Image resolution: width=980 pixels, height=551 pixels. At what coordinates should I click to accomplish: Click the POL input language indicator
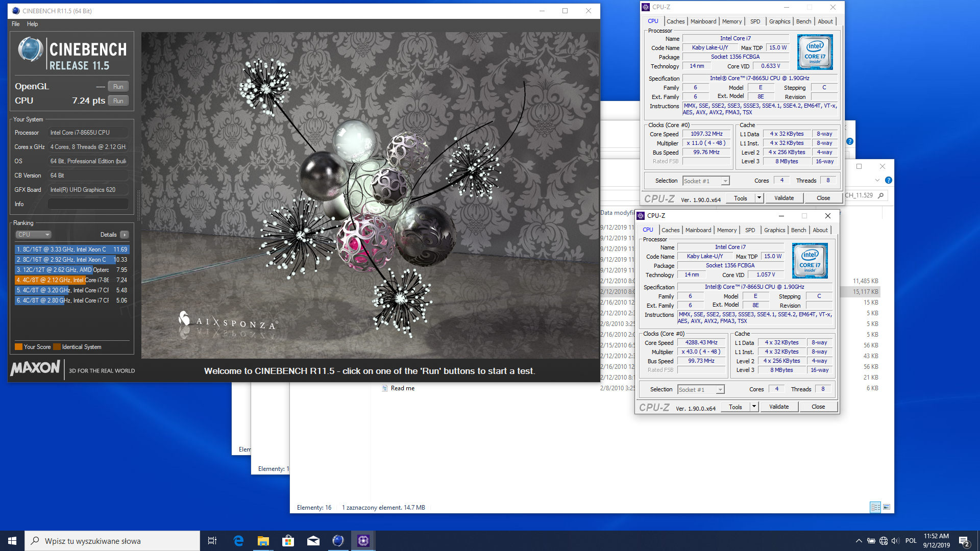[x=911, y=541]
